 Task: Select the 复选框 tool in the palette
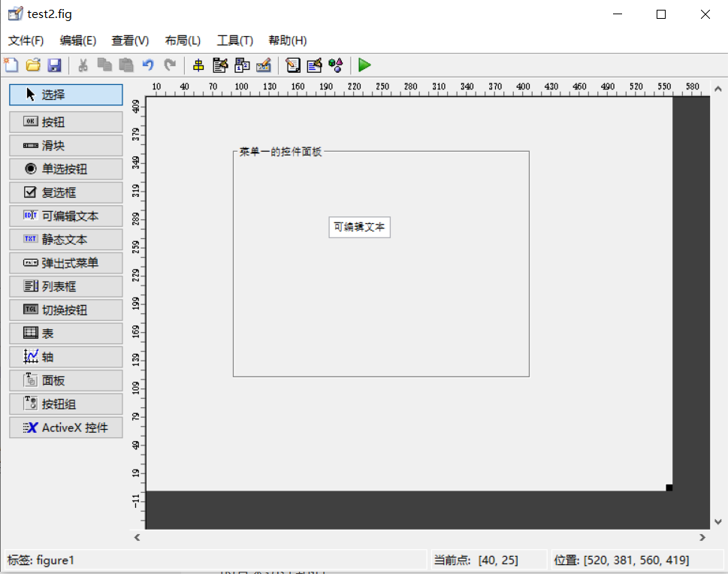click(x=65, y=192)
